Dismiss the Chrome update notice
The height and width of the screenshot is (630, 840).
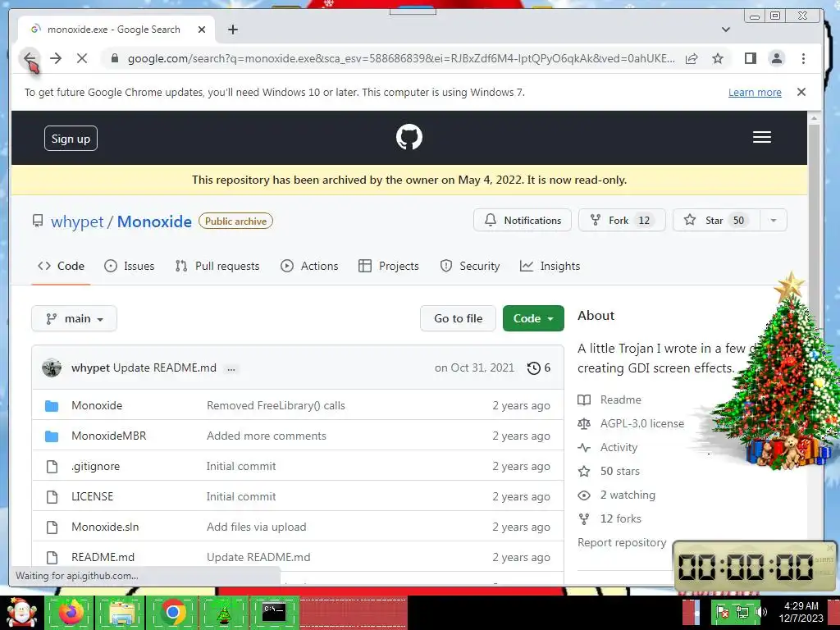(x=801, y=92)
